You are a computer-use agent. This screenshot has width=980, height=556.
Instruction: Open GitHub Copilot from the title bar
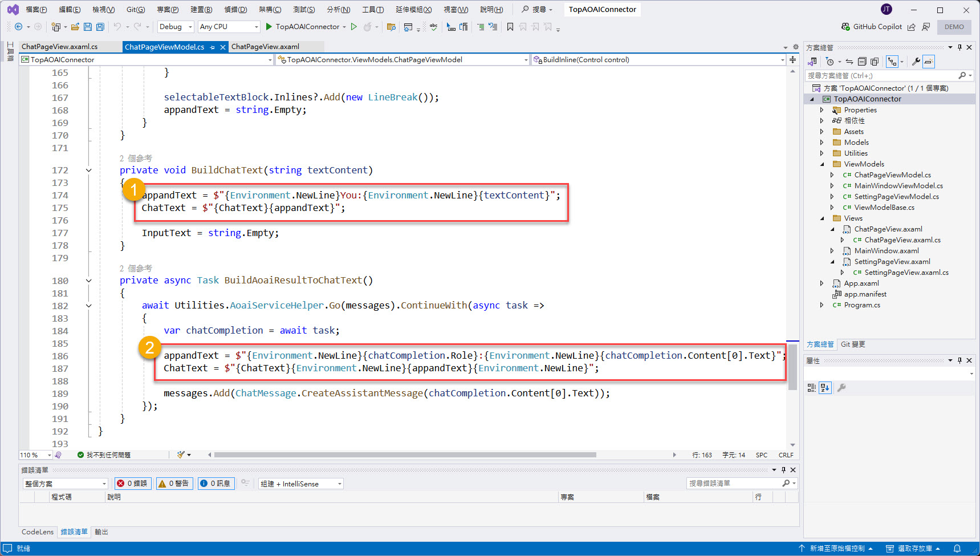coord(872,27)
